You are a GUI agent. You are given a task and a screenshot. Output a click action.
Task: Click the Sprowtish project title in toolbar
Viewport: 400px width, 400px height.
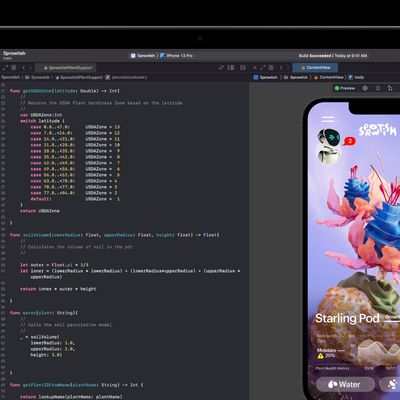14,53
